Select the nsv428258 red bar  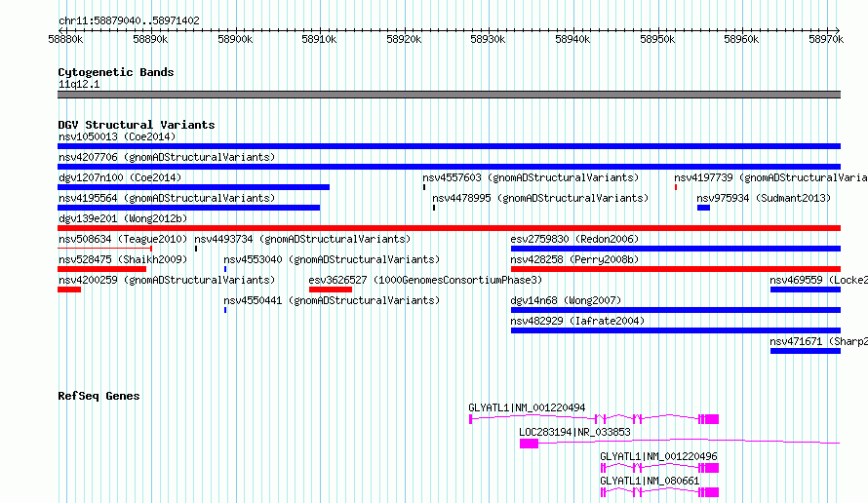point(676,269)
